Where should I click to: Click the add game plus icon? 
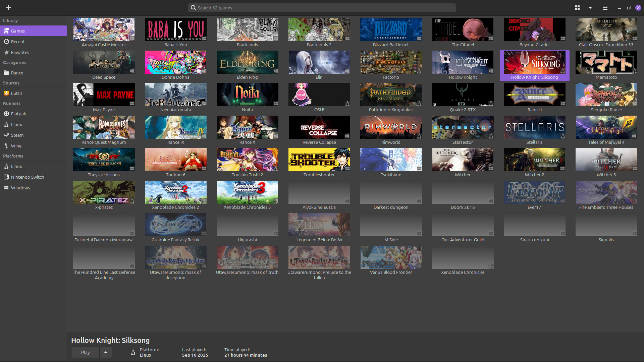[8, 8]
